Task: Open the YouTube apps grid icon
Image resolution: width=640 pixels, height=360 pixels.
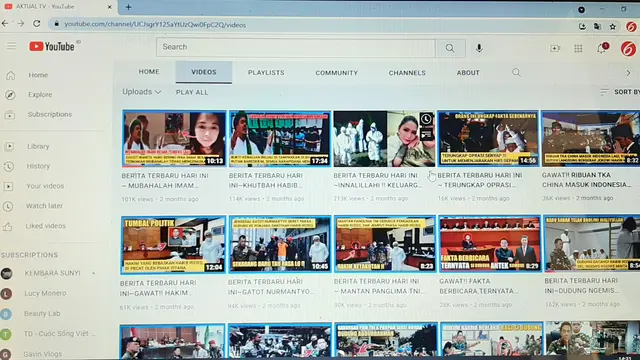Action: click(x=578, y=49)
